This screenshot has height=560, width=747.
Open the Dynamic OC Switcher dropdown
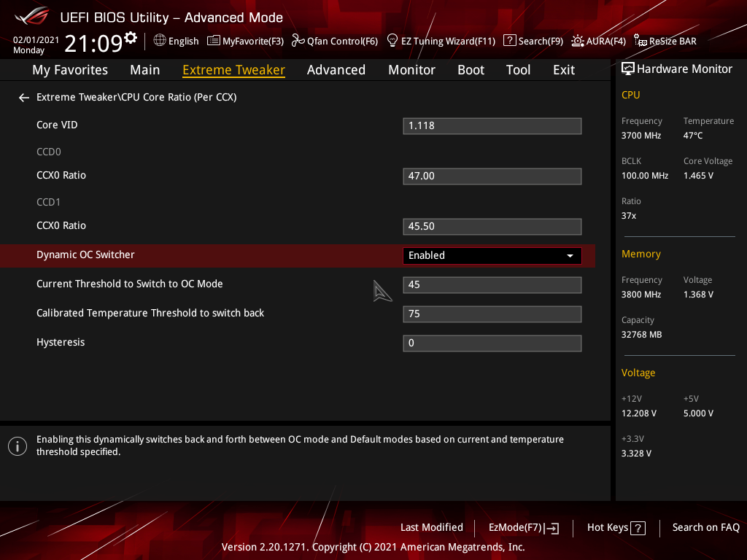(x=492, y=256)
